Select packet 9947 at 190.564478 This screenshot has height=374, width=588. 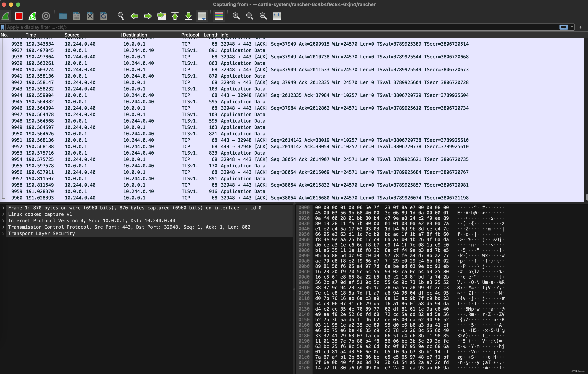pyautogui.click(x=292, y=115)
